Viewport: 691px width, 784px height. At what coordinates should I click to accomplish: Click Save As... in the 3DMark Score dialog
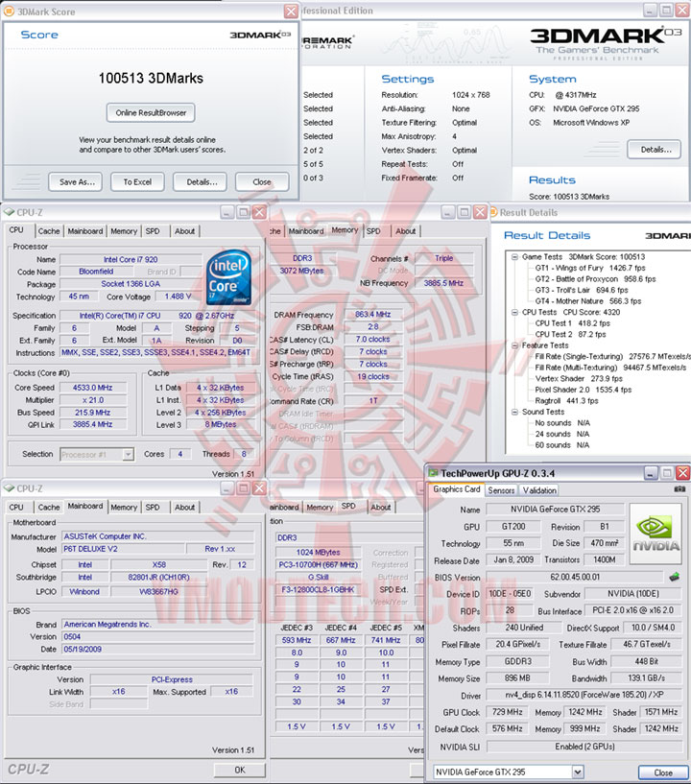coord(77,182)
